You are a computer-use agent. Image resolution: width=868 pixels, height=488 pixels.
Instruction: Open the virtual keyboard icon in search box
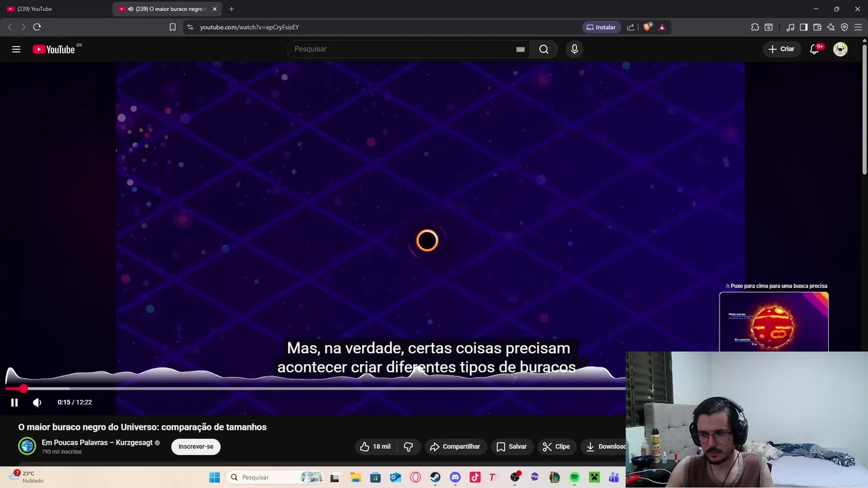(x=520, y=49)
